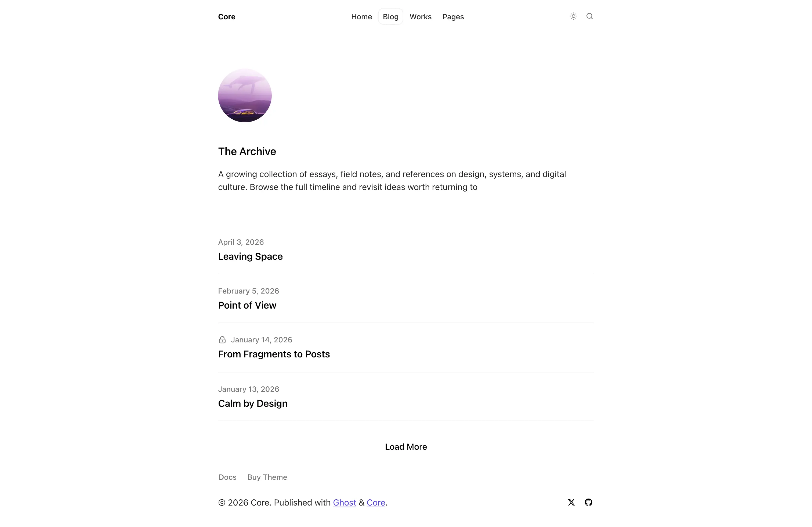Open the Calm by Design post

pyautogui.click(x=252, y=403)
